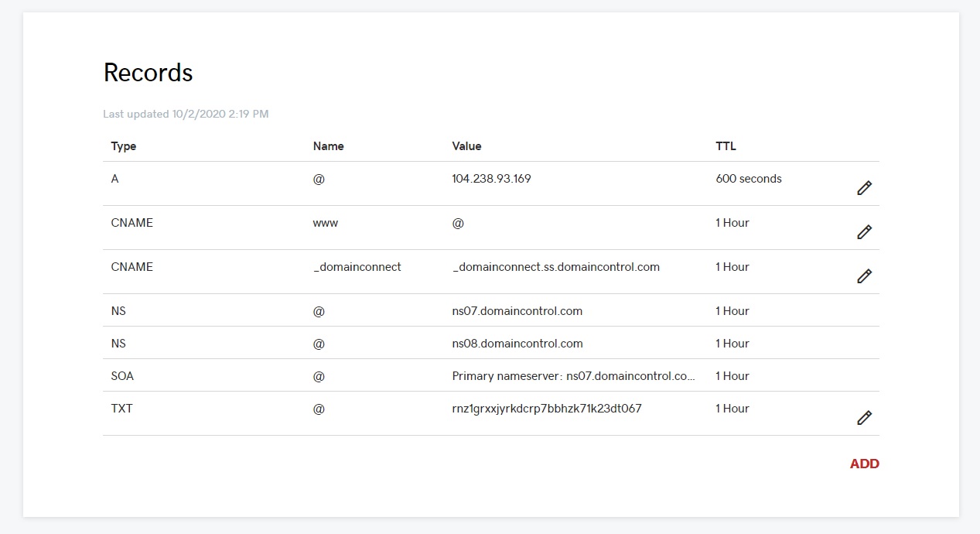Select the IP address 104.238.93.169
980x534 pixels.
pos(491,179)
